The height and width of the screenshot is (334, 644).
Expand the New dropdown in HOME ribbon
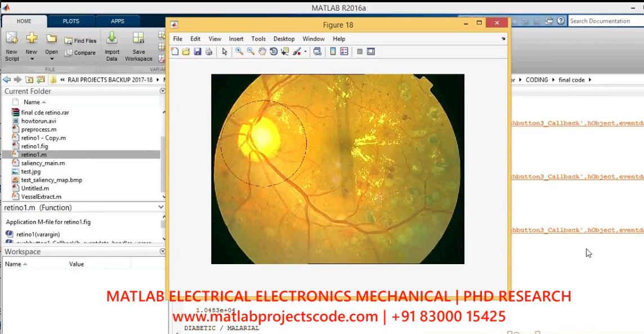(32, 59)
